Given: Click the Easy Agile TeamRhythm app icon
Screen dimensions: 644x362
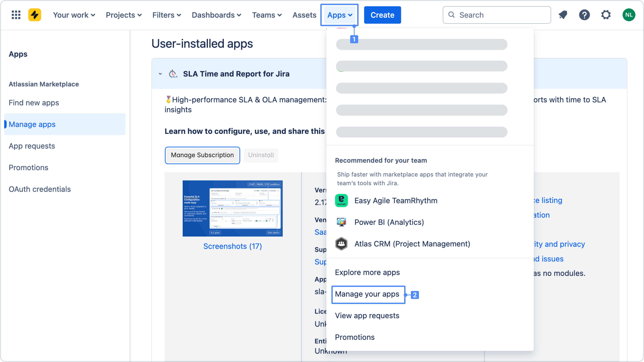Looking at the screenshot, I should (x=341, y=201).
